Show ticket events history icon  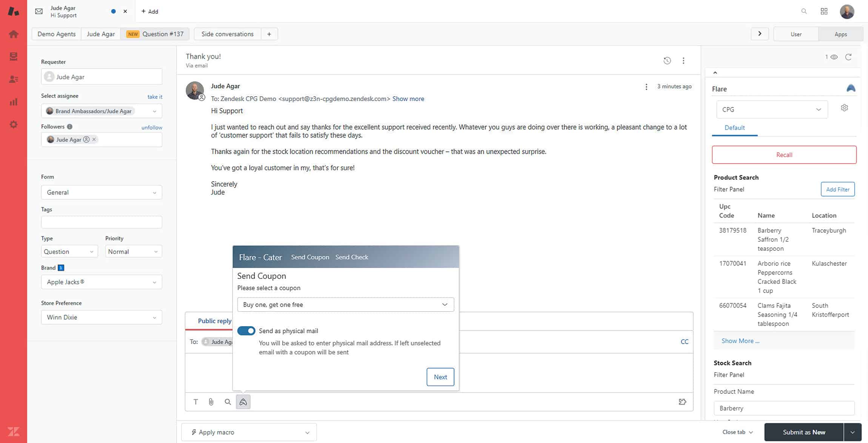pos(667,60)
